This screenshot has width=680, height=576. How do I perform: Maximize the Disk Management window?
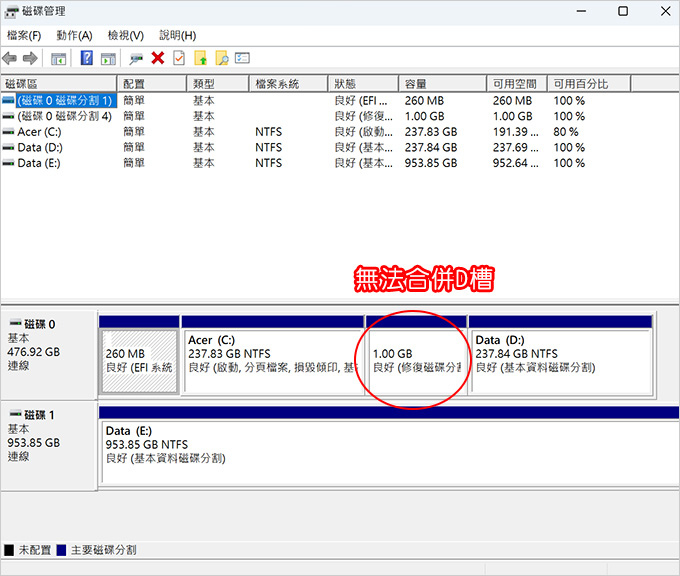tap(623, 11)
